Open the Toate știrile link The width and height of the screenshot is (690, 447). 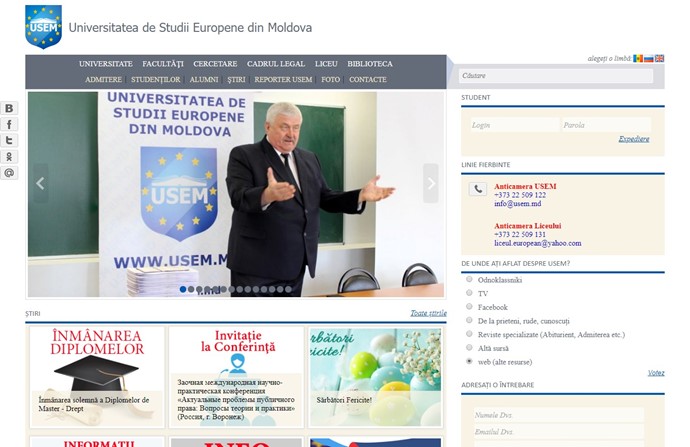426,313
